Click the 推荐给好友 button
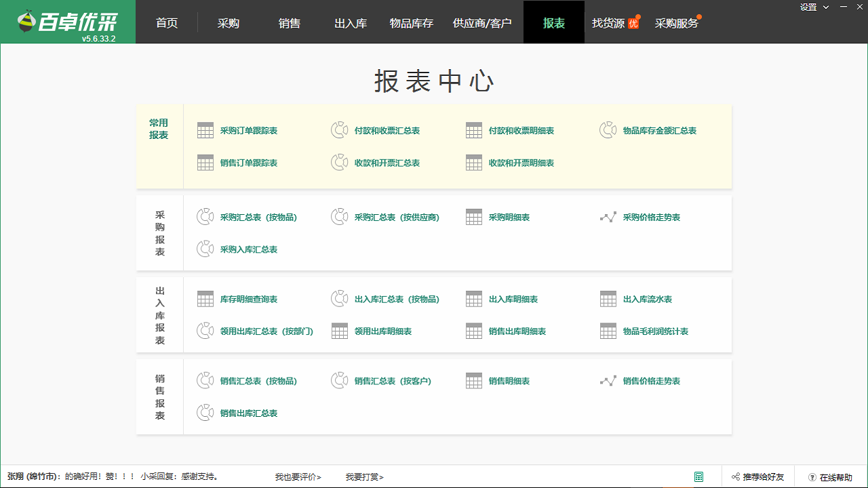This screenshot has width=868, height=488. coord(757,476)
